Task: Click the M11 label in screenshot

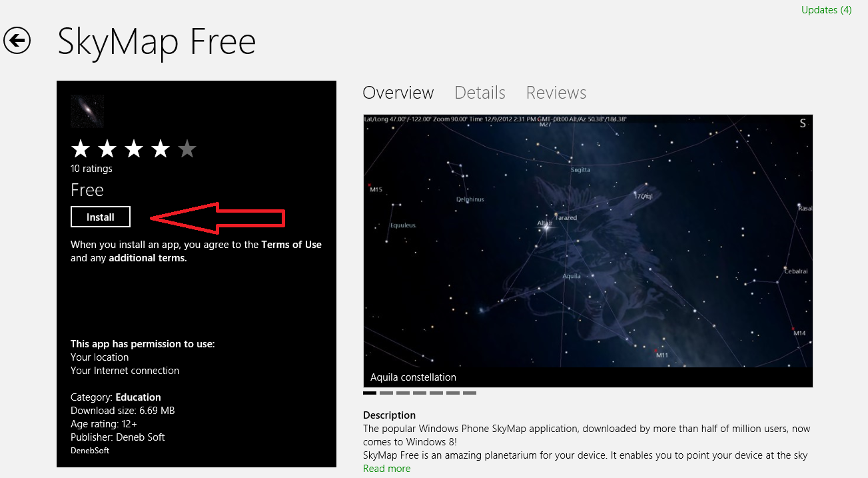Action: (661, 355)
